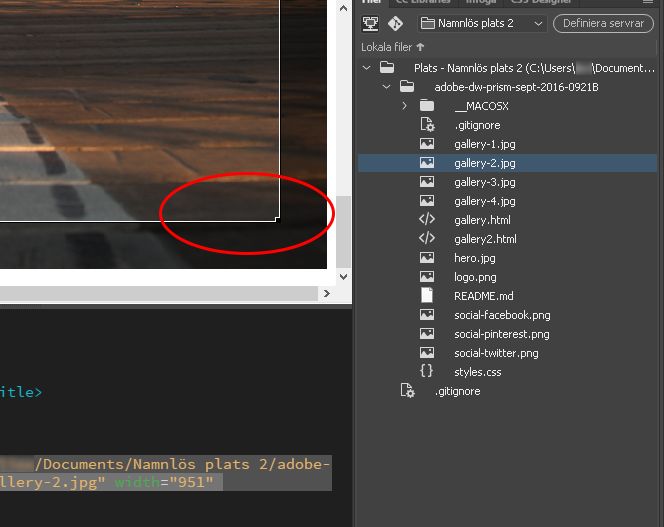
Task: Select the gallery-2.jpg file row
Action: [507, 163]
